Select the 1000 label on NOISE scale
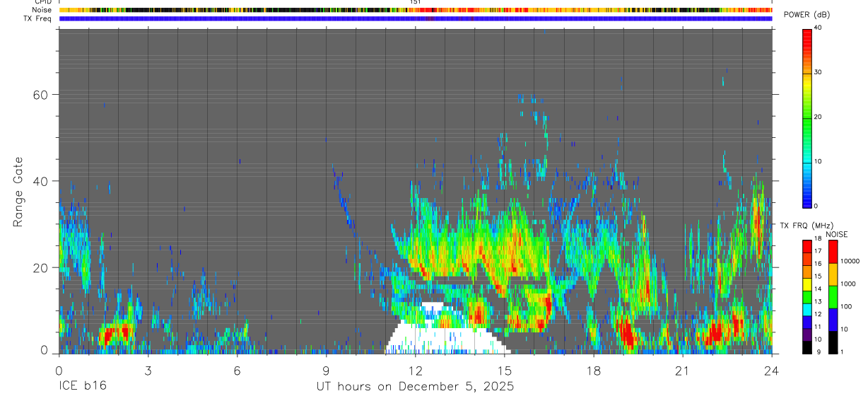Viewport: 868px width, 401px height. (847, 284)
